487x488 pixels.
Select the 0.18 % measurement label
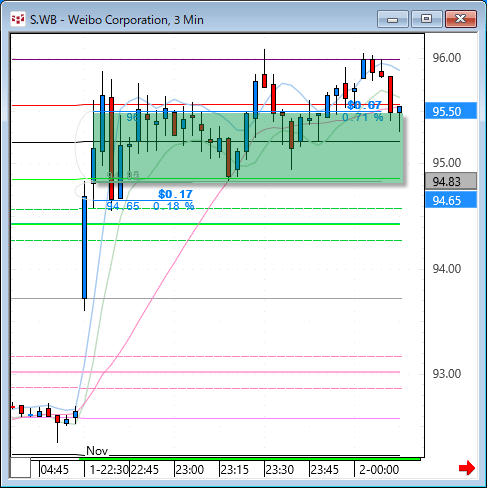point(173,206)
